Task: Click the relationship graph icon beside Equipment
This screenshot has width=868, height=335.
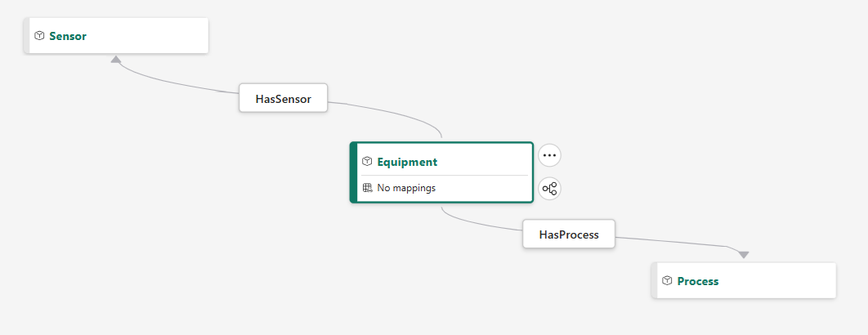Action: 550,189
